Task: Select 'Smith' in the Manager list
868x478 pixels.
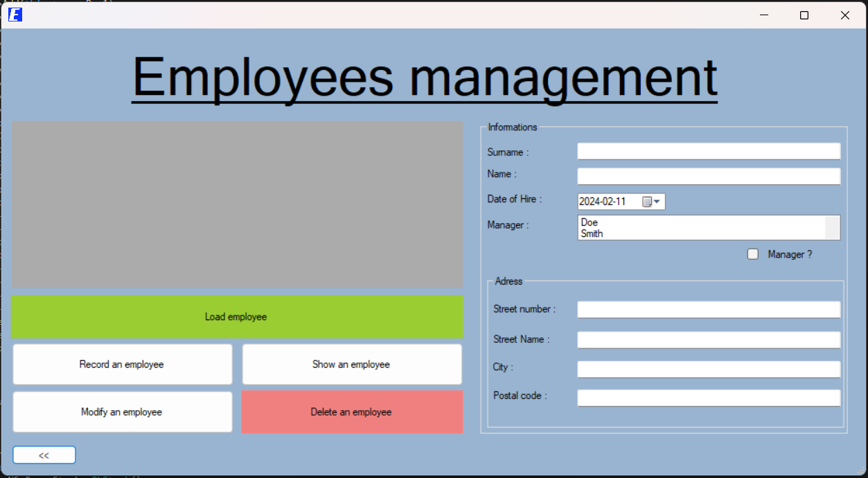Action: click(x=592, y=234)
